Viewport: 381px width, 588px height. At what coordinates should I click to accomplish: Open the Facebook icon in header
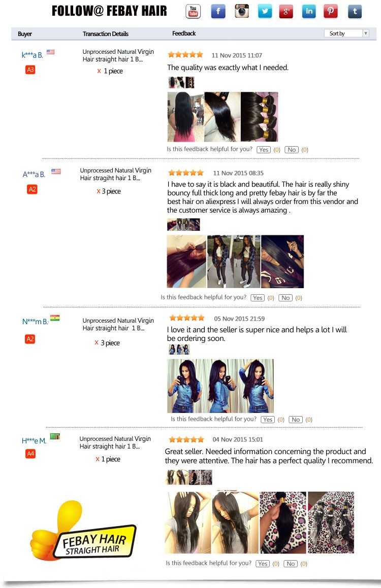218,11
